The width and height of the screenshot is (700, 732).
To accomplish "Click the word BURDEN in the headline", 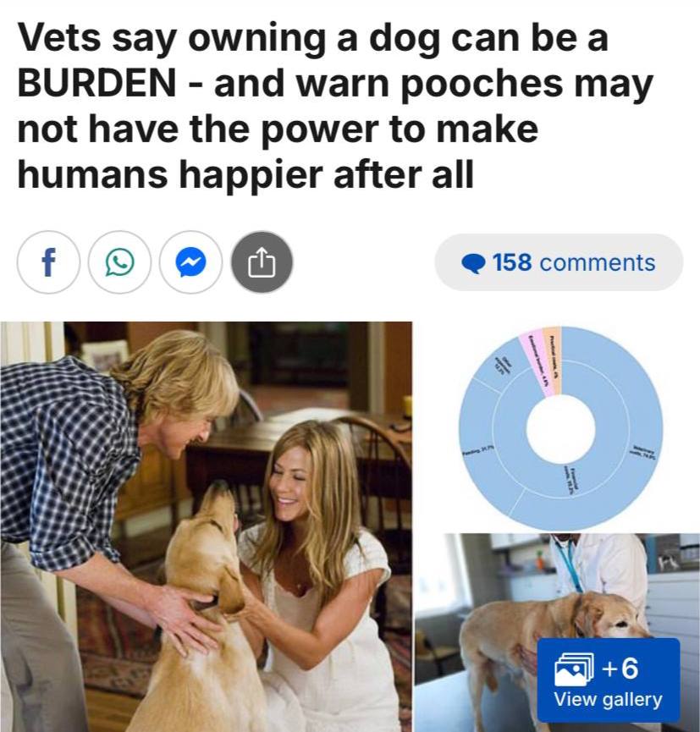I will tap(96, 83).
